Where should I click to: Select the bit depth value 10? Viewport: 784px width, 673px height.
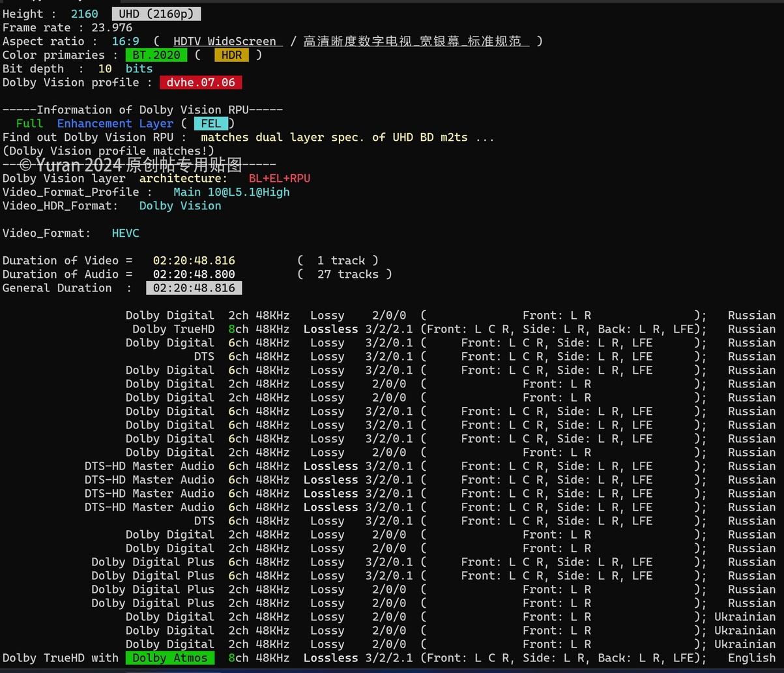(x=105, y=68)
